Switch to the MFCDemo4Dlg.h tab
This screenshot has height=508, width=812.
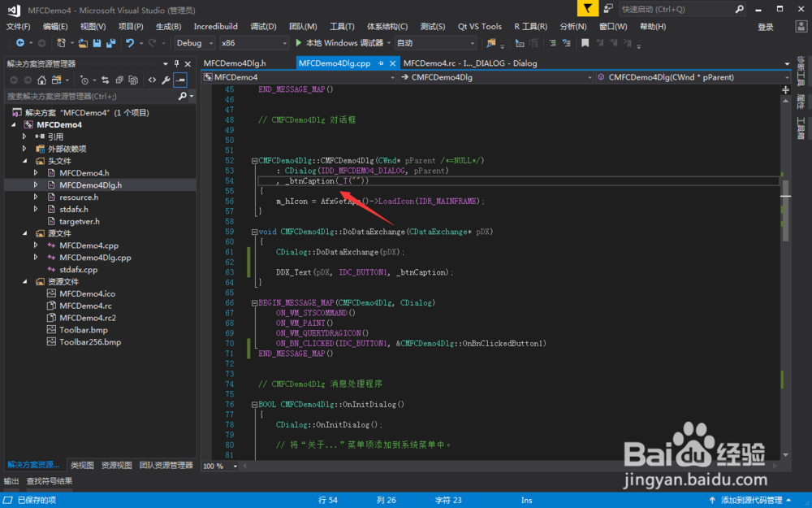click(235, 63)
